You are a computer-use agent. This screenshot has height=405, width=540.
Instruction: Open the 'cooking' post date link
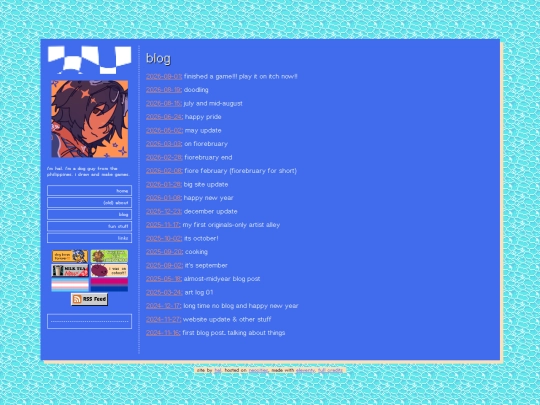click(x=164, y=252)
